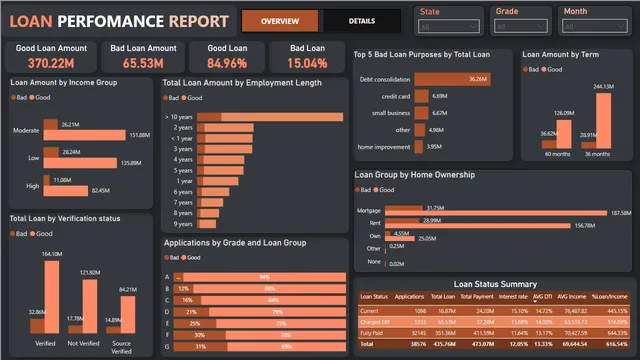Click the 60 months 126.09M column
Image resolution: width=640 pixels, height=360 pixels.
[564, 134]
